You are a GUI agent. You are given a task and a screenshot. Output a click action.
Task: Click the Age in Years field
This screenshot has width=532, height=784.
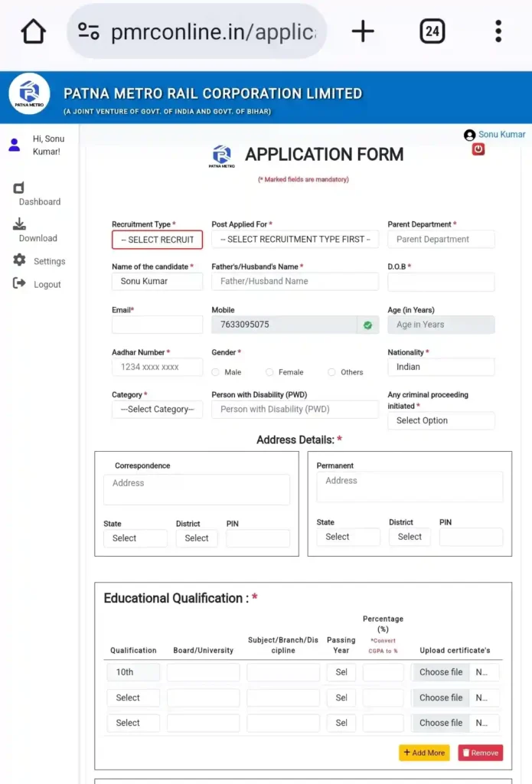(x=441, y=325)
